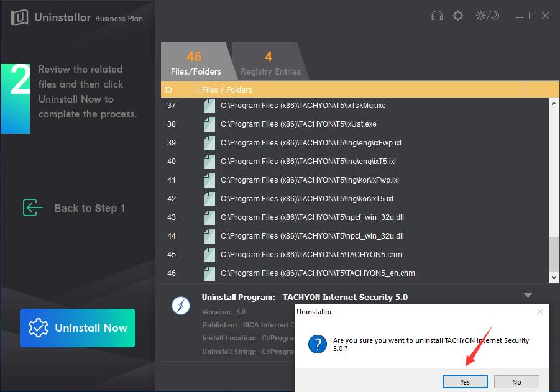Toggle light/dark theme with the sun-moon icon
560x392 pixels.
tap(487, 16)
